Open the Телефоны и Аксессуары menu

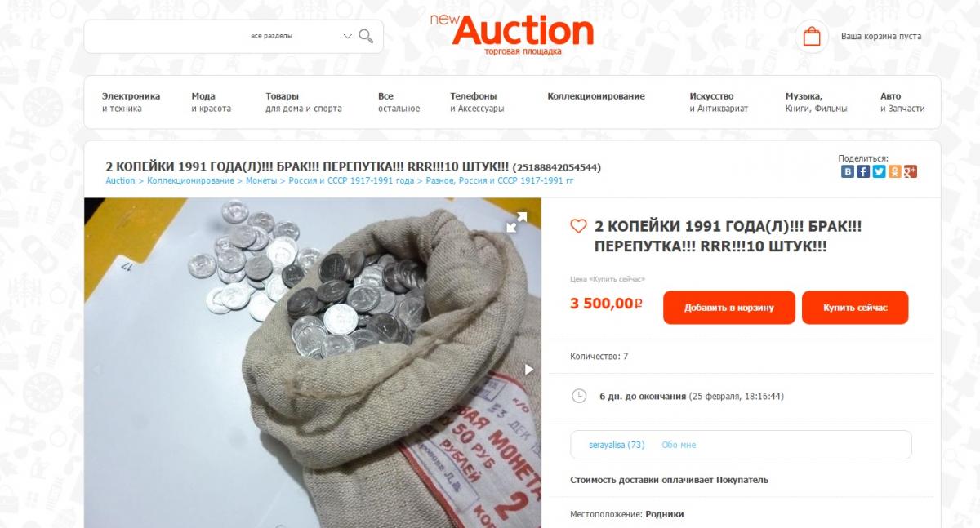pyautogui.click(x=477, y=102)
